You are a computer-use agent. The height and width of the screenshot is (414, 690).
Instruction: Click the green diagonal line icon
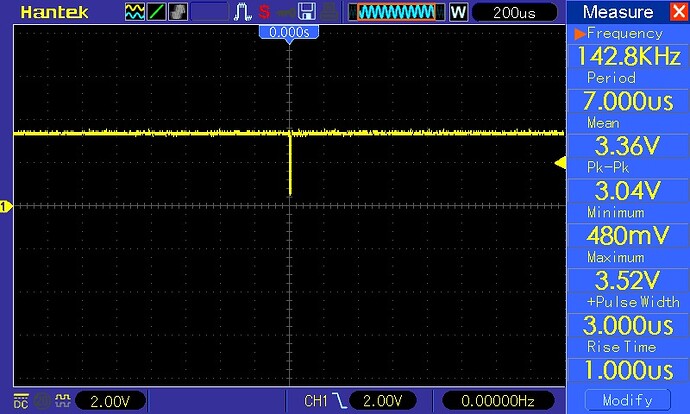[156, 12]
